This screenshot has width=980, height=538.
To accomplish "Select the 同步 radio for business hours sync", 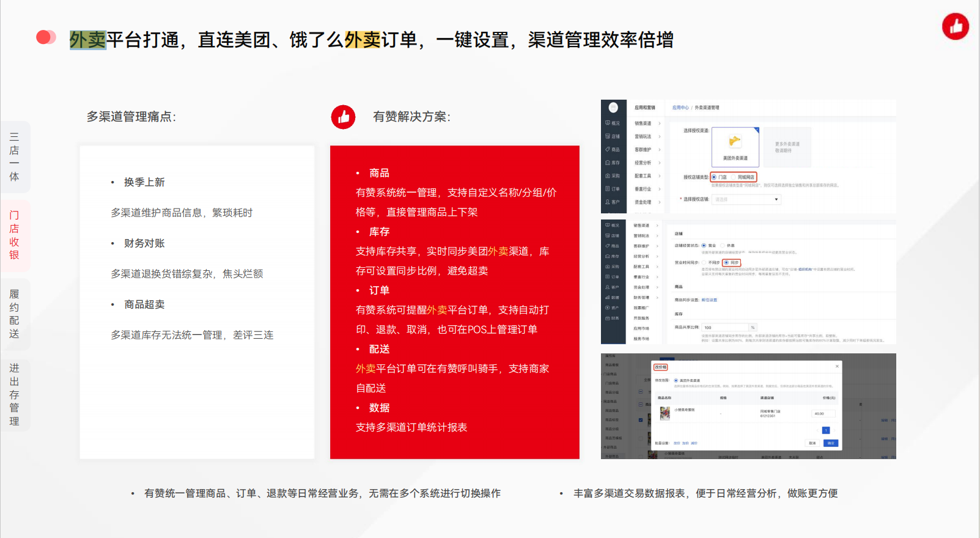I will click(x=726, y=262).
